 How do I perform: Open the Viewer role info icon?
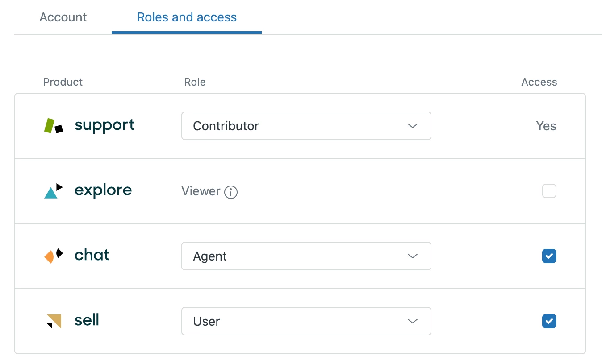[231, 192]
